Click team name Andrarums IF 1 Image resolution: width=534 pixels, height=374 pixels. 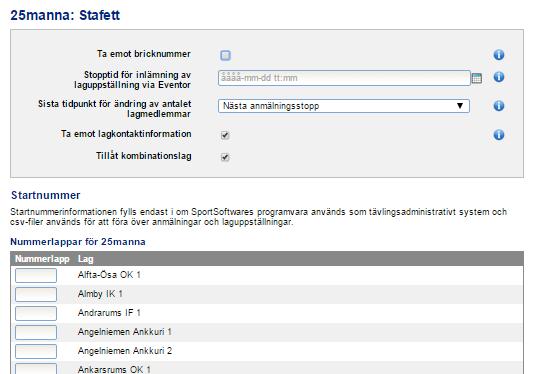click(x=109, y=313)
